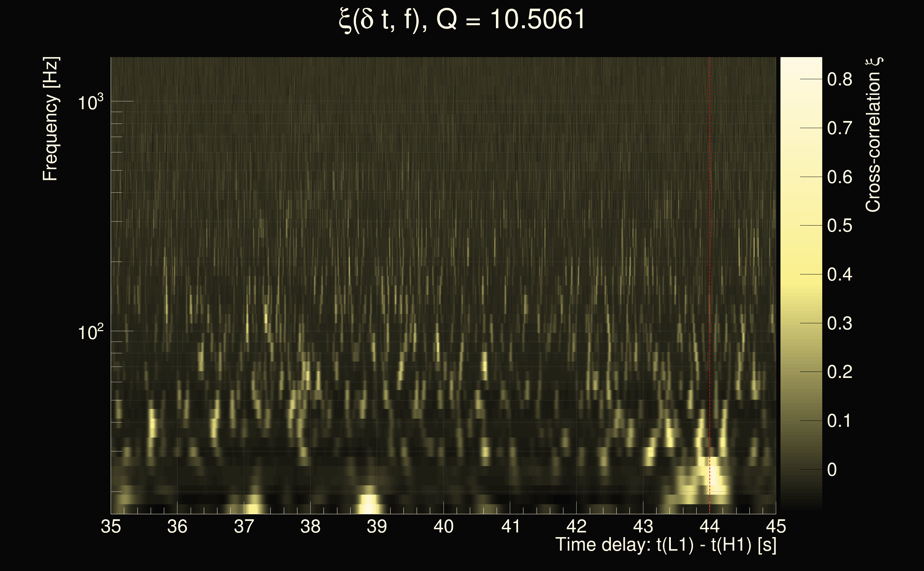
Task: Click the x-axis tick label 35
Action: tap(111, 526)
